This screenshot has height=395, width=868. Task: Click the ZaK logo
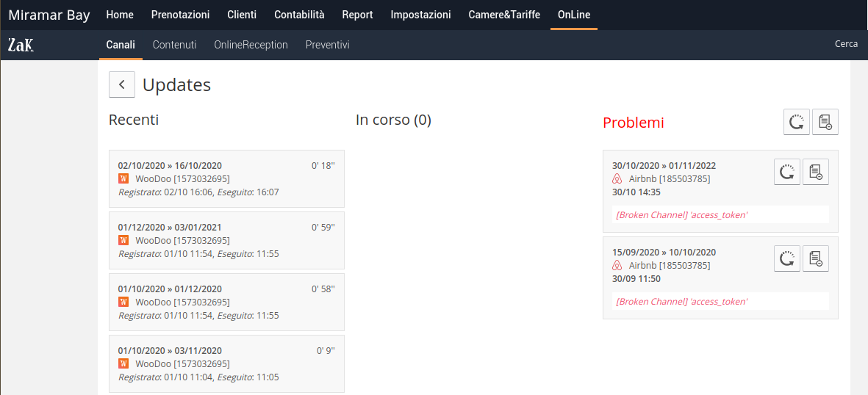21,45
